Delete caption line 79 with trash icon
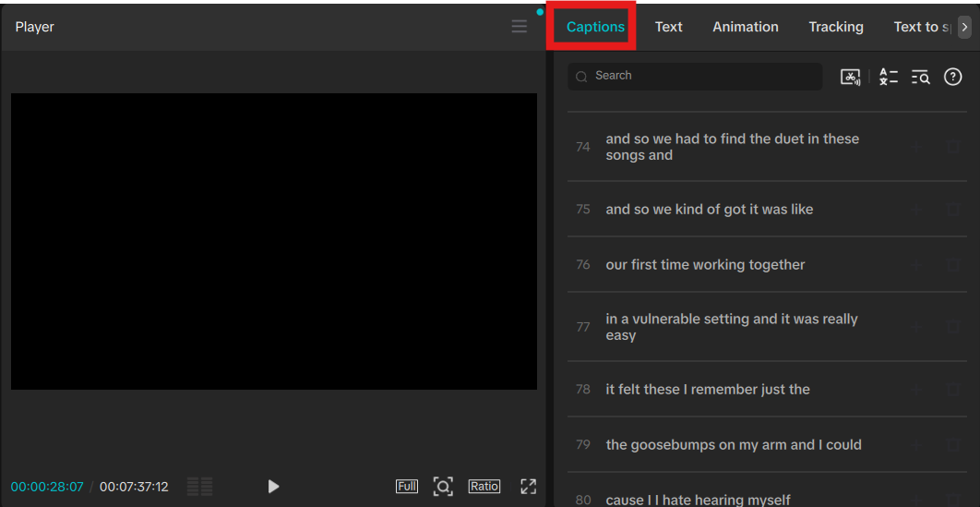Viewport: 980px width, 507px height. pyautogui.click(x=953, y=445)
